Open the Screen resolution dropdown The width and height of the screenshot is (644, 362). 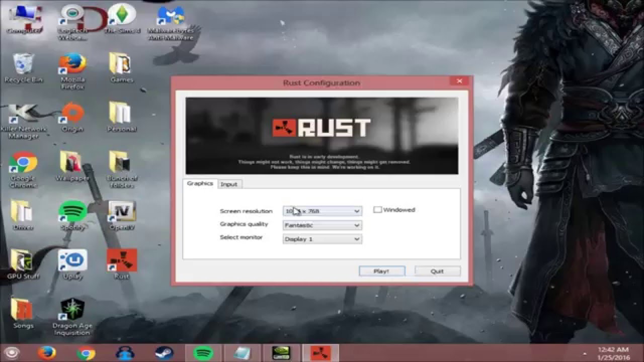pyautogui.click(x=322, y=211)
